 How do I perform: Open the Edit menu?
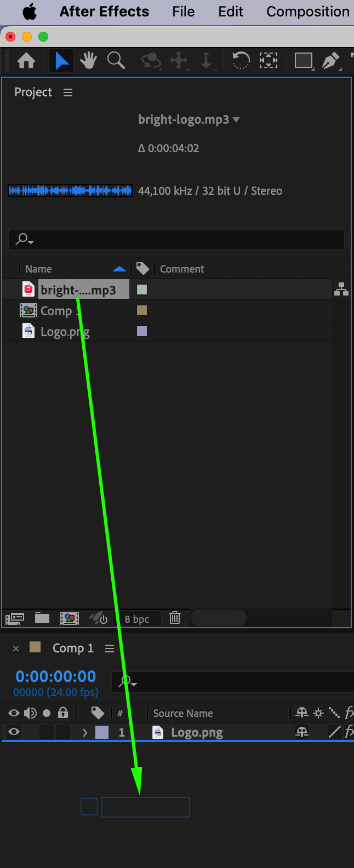(231, 11)
